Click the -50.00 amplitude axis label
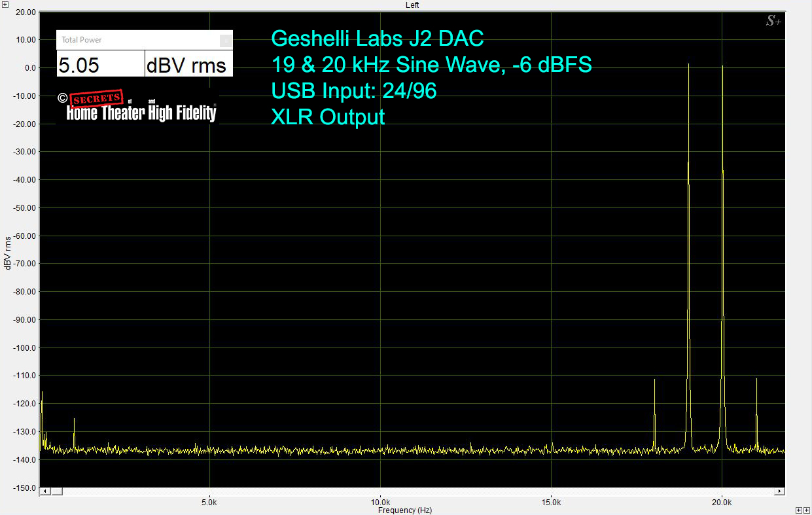 pos(24,208)
